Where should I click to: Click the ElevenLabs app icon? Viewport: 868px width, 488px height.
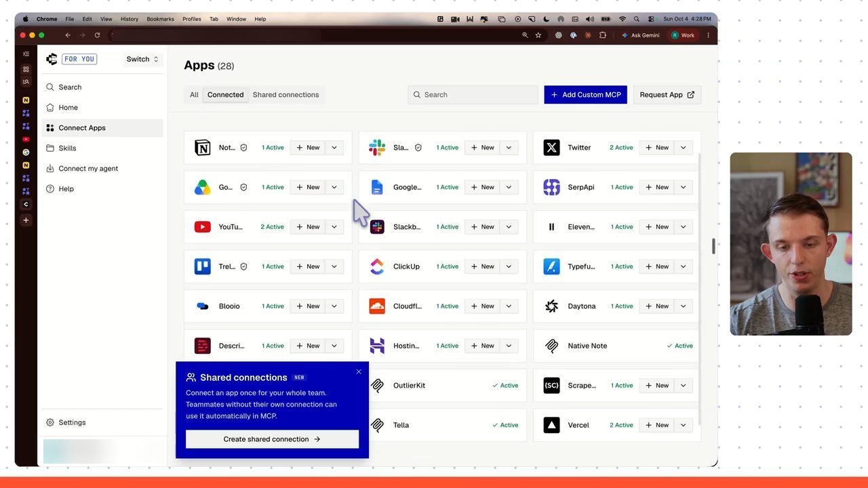[551, 227]
